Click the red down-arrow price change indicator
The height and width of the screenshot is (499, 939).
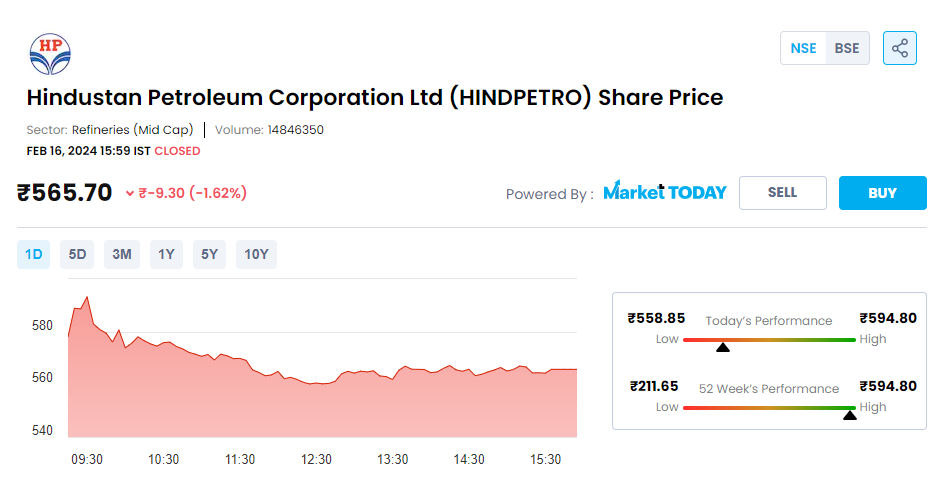[129, 193]
